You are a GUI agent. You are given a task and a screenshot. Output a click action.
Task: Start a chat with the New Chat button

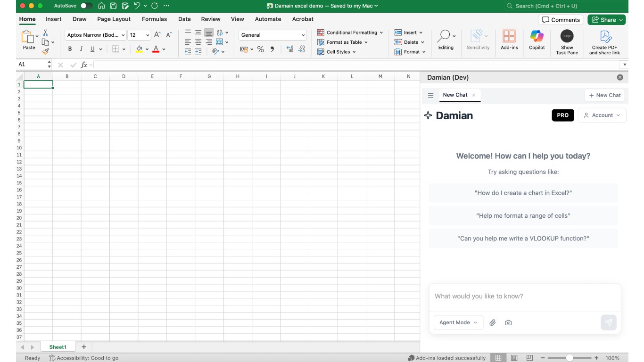click(604, 95)
